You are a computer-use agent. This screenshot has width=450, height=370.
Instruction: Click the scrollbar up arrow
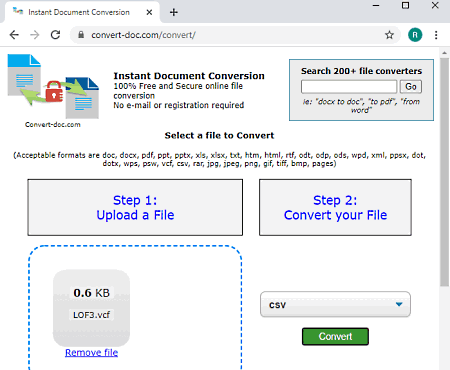(444, 53)
